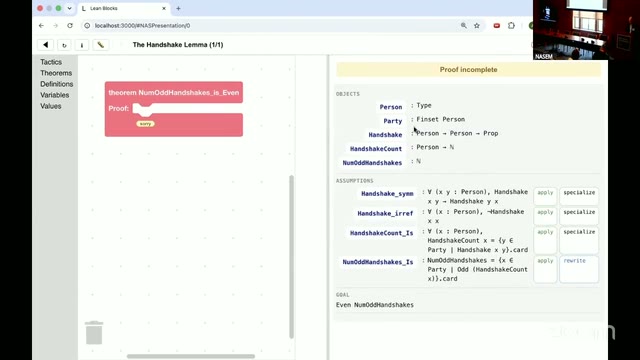Click the workspace trash can

pos(94,333)
